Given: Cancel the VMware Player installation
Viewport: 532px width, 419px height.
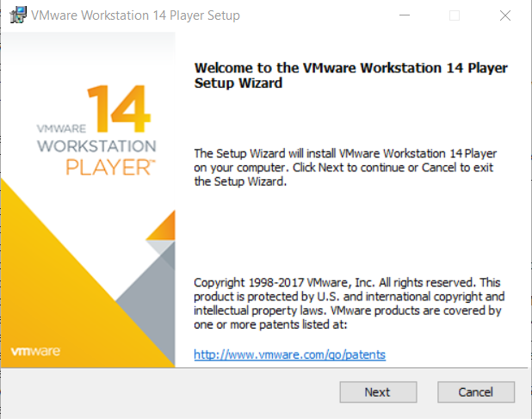Looking at the screenshot, I should 476,392.
